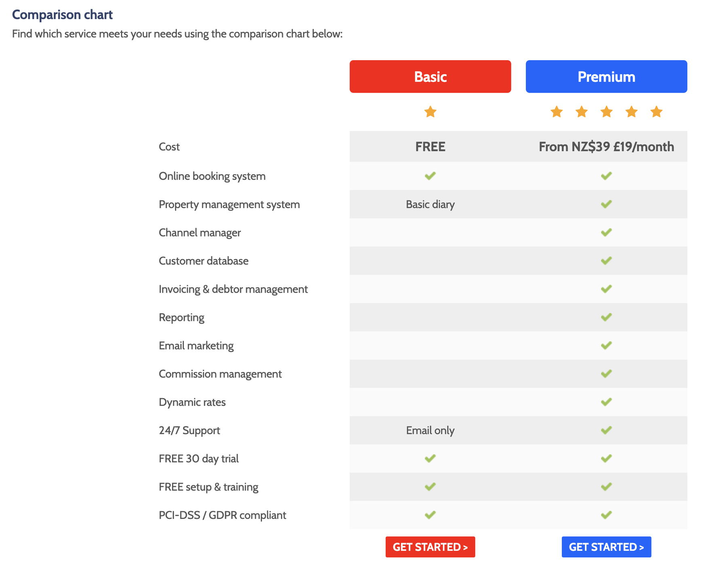Click Basic's Online booking system checkmark
Image resolution: width=728 pixels, height=582 pixels.
(x=430, y=176)
